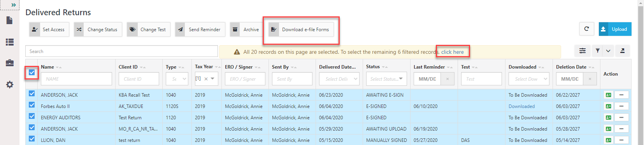Image resolution: width=644 pixels, height=145 pixels.
Task: Open client card icon for ENERGY AUDITORS row
Action: pyautogui.click(x=608, y=117)
